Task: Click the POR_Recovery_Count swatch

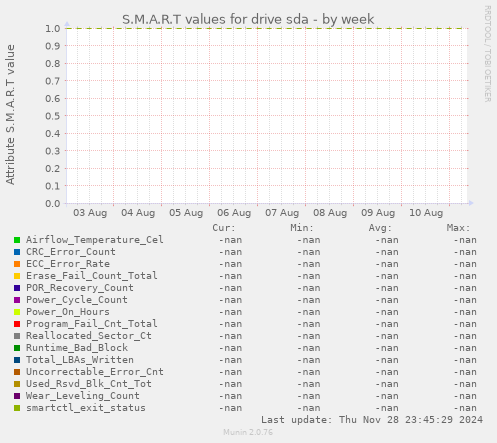Action: pyautogui.click(x=17, y=288)
